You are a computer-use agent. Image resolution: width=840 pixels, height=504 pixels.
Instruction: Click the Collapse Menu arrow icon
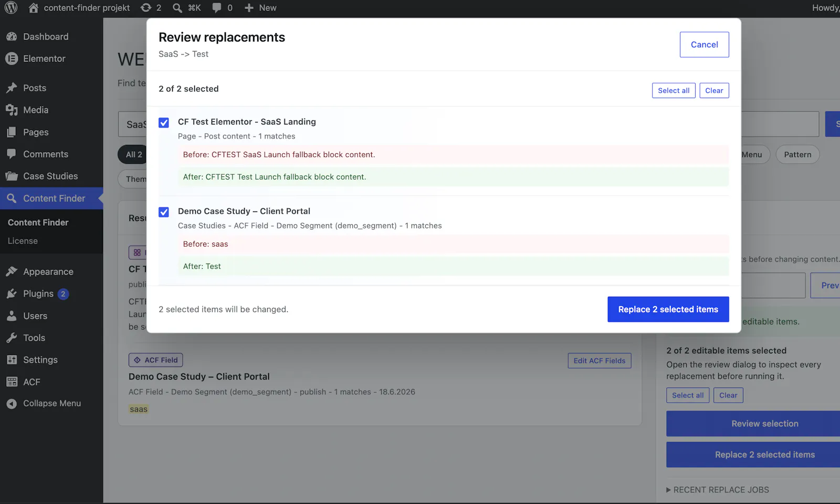coord(12,403)
